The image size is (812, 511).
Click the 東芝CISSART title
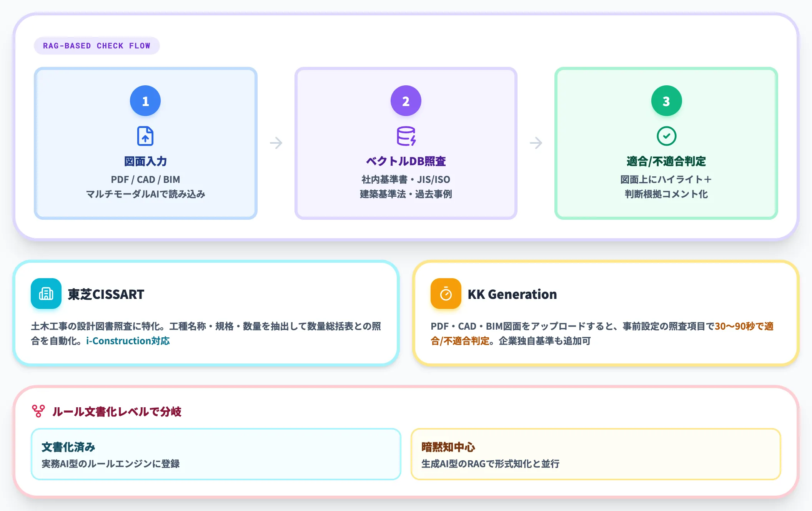(106, 294)
